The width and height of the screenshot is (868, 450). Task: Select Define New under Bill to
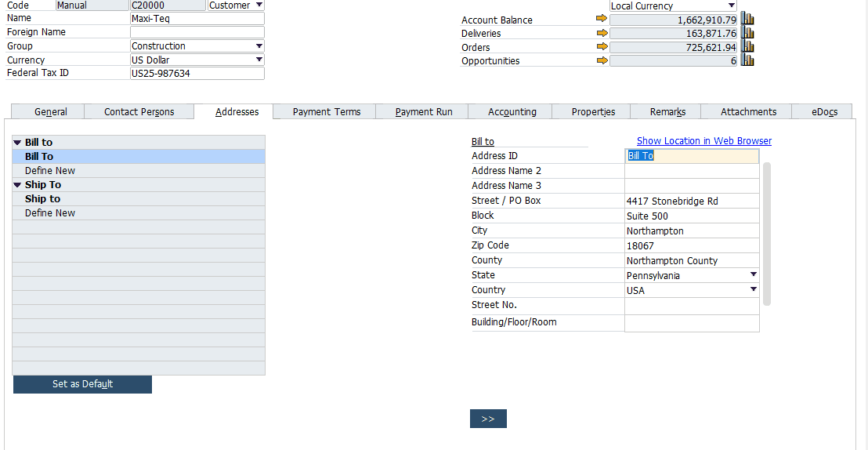(x=139, y=171)
